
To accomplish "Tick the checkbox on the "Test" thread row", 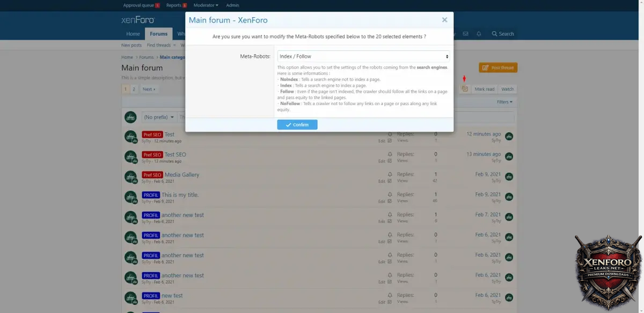I will (x=390, y=141).
